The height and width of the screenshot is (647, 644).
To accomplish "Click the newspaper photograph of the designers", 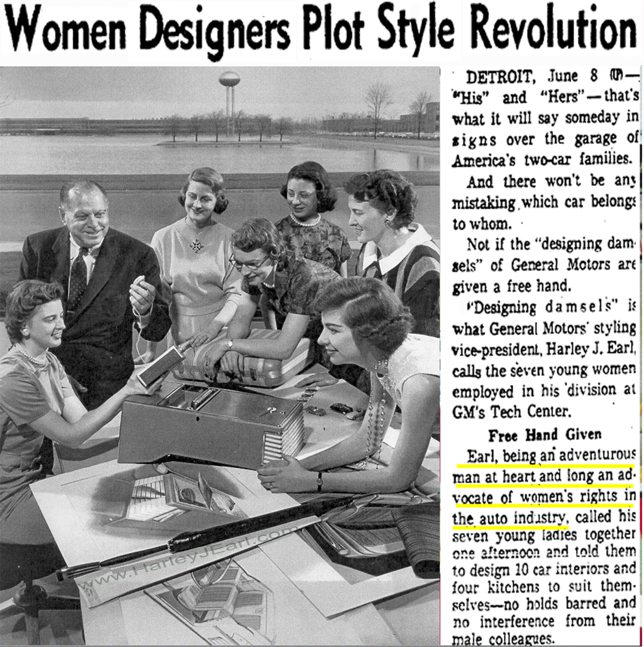I will tap(220, 356).
